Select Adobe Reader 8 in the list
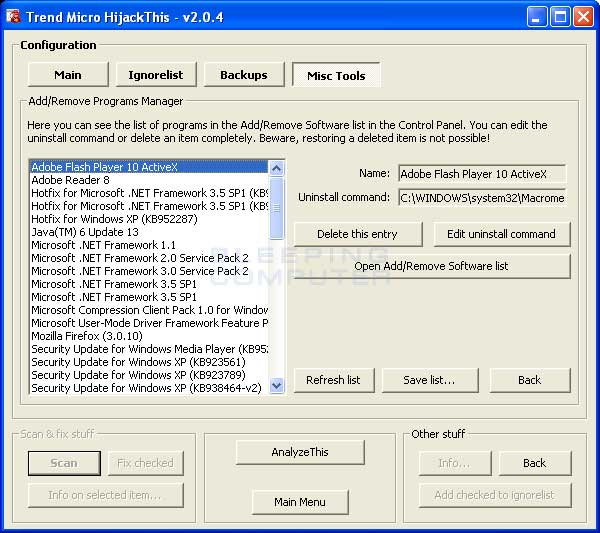Image resolution: width=600 pixels, height=533 pixels. click(149, 180)
